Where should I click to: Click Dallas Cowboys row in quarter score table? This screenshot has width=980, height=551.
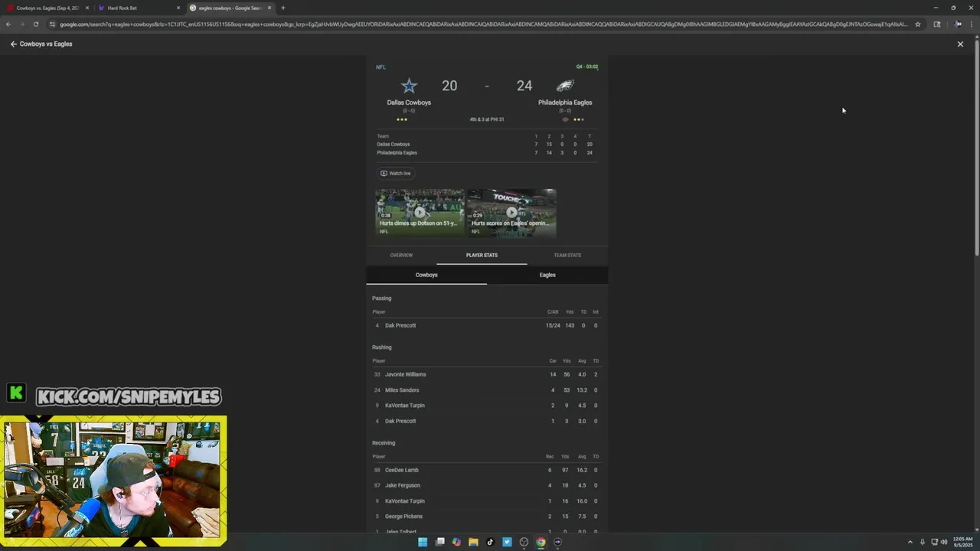click(487, 144)
